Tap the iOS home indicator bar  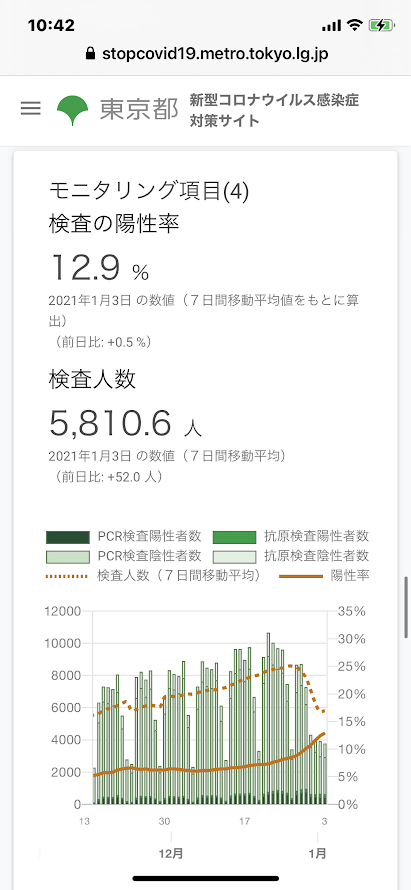(206, 878)
